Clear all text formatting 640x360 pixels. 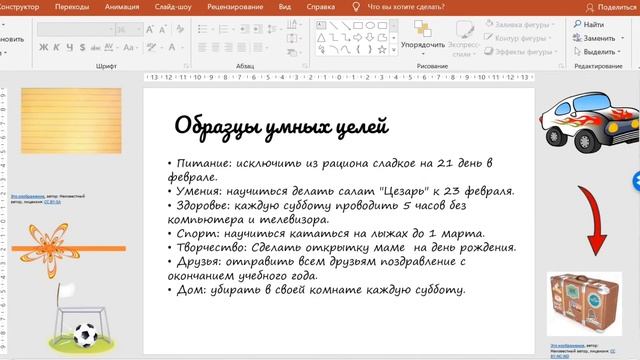[180, 29]
